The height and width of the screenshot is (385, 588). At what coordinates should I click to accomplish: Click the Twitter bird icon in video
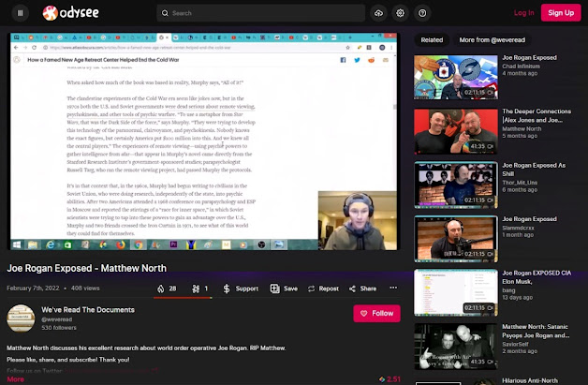[357, 60]
